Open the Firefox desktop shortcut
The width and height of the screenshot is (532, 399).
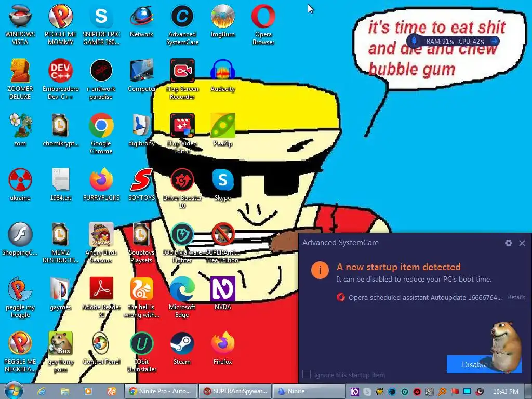coord(222,349)
